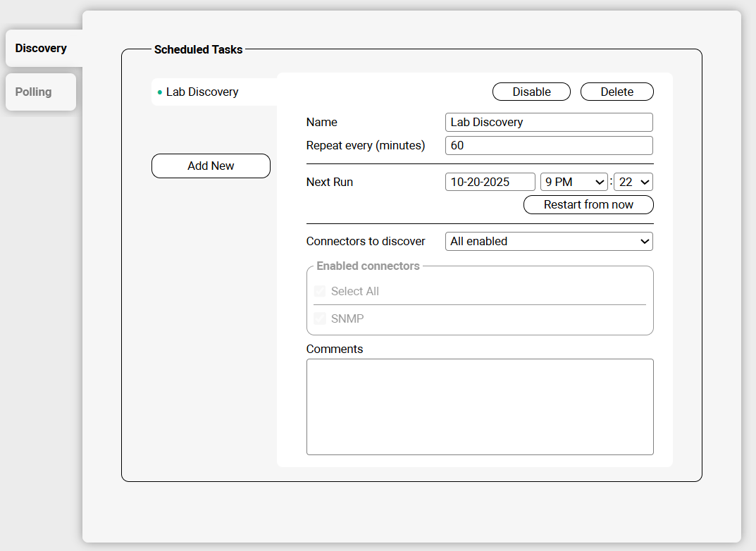Switch to the Polling tab
The height and width of the screenshot is (551, 756).
[x=33, y=92]
